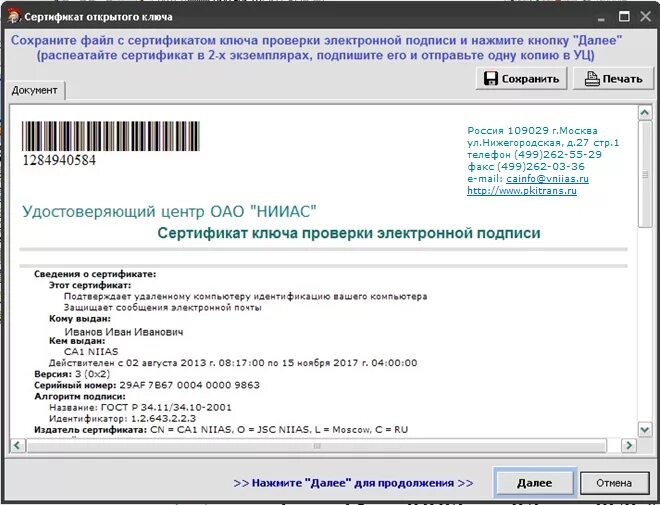The height and width of the screenshot is (505, 660).
Task: Click the application icon in the title bar
Action: point(14,17)
